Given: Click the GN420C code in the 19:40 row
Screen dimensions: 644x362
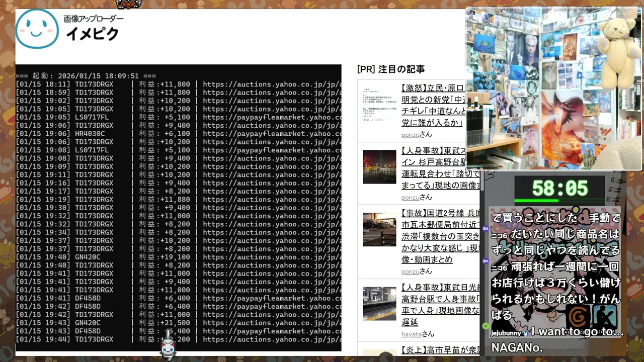Looking at the screenshot, I should (88, 257).
